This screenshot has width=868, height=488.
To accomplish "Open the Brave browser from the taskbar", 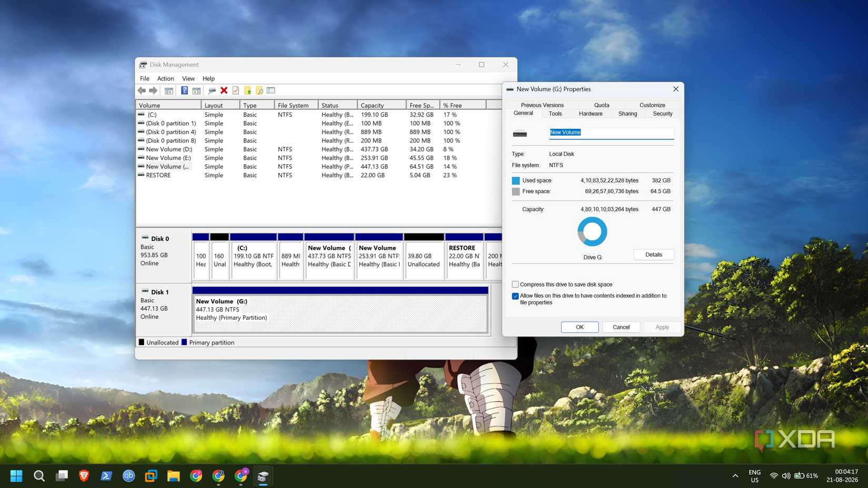I will point(84,476).
